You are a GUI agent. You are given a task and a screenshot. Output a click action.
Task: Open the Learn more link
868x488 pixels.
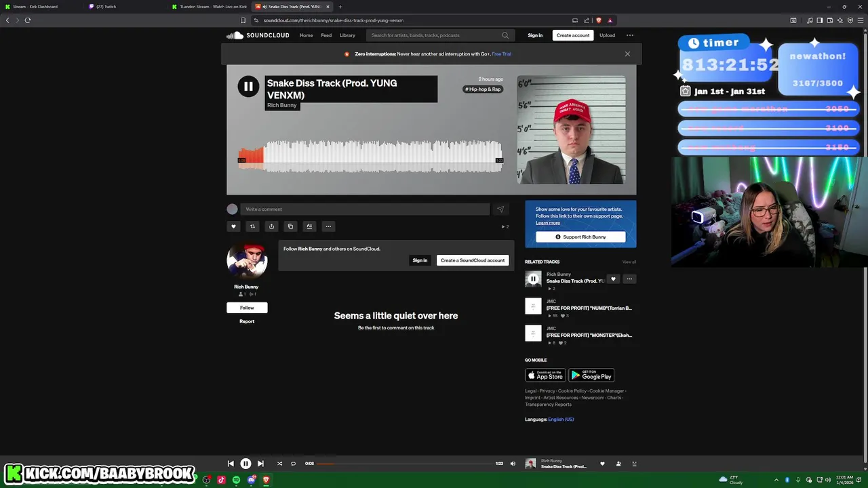coord(548,223)
